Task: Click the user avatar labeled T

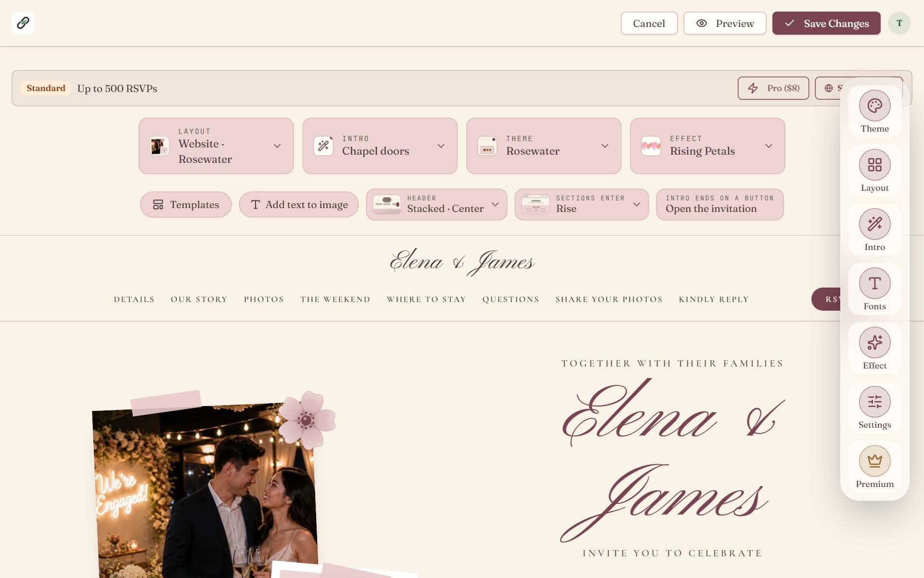Action: [x=899, y=23]
